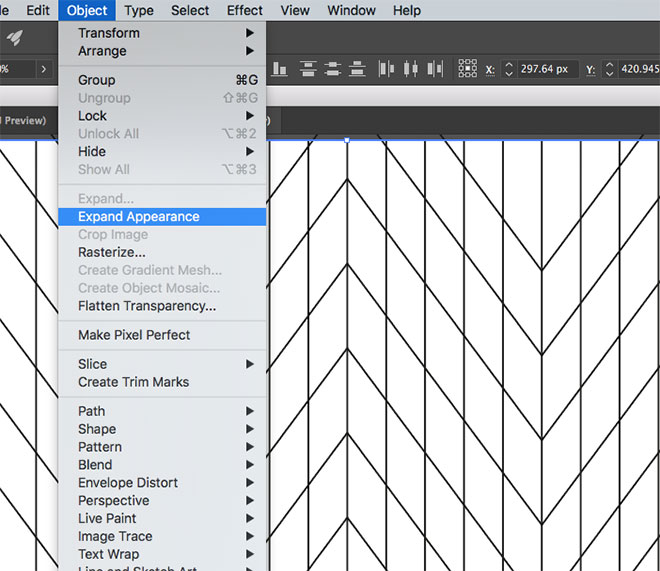The height and width of the screenshot is (571, 660).
Task: Click the Reference Point grid icon
Action: pos(467,69)
